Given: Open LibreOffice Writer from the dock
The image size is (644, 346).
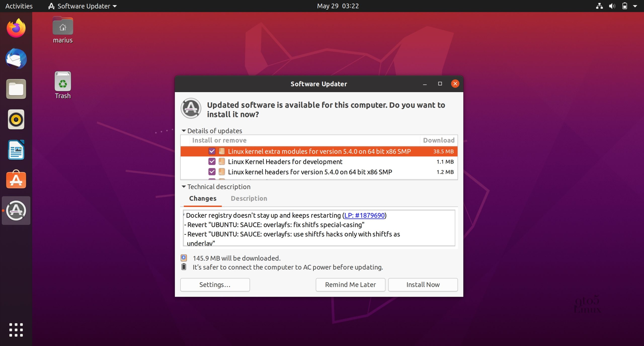Looking at the screenshot, I should (16, 150).
